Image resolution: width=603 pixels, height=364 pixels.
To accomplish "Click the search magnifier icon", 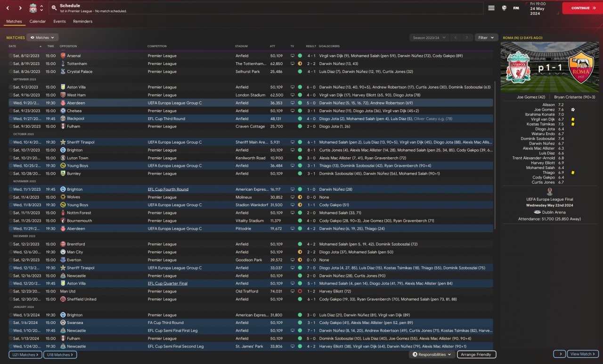I will pyautogui.click(x=54, y=8).
